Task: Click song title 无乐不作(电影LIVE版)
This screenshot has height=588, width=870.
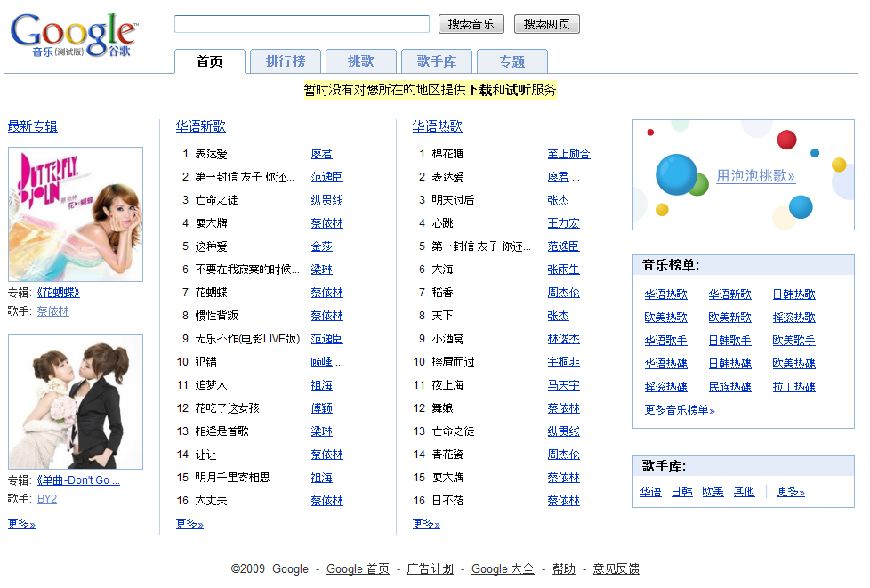Action: [247, 339]
